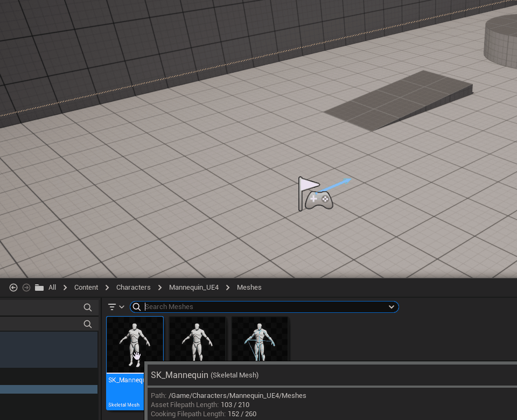Select the ramp mesh in the viewport
This screenshot has height=420, width=517.
pos(399,100)
